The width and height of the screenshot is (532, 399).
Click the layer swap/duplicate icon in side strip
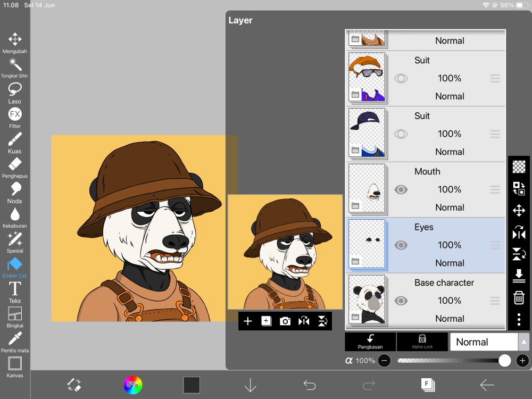(x=519, y=188)
